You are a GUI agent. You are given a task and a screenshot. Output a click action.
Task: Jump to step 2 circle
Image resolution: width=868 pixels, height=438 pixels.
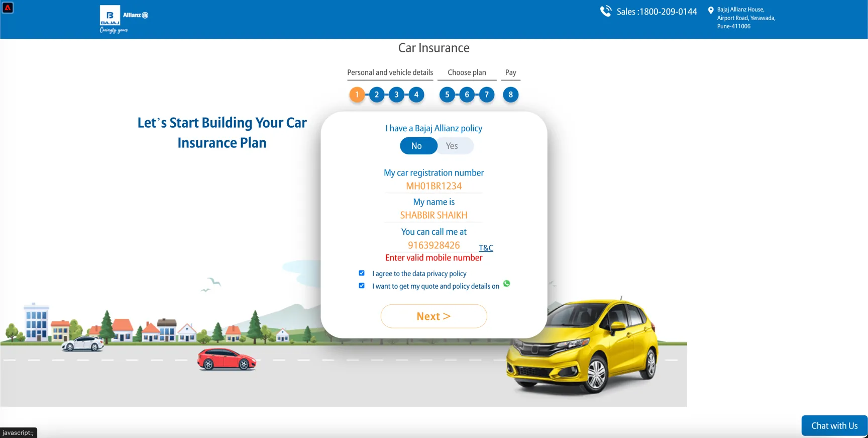pos(377,95)
